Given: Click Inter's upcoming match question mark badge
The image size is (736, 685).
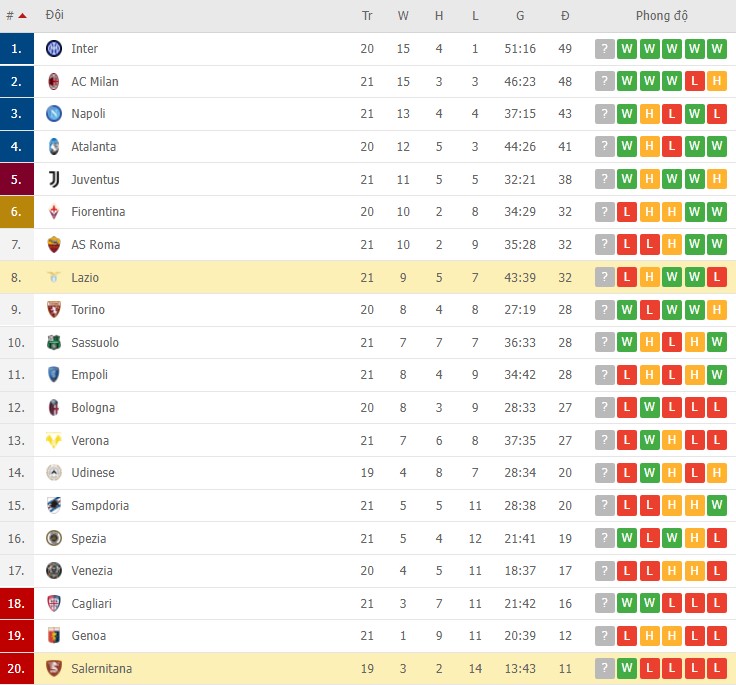Looking at the screenshot, I should (604, 49).
